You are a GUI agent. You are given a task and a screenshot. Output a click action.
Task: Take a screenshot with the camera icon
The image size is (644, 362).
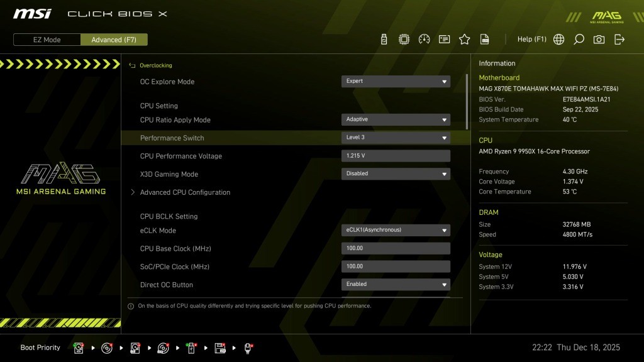(599, 40)
